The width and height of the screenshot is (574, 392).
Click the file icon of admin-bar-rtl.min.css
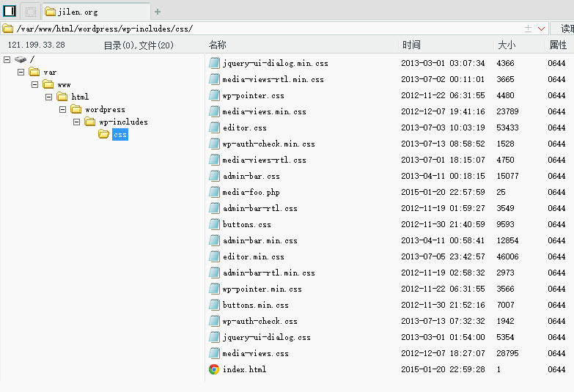click(x=214, y=273)
